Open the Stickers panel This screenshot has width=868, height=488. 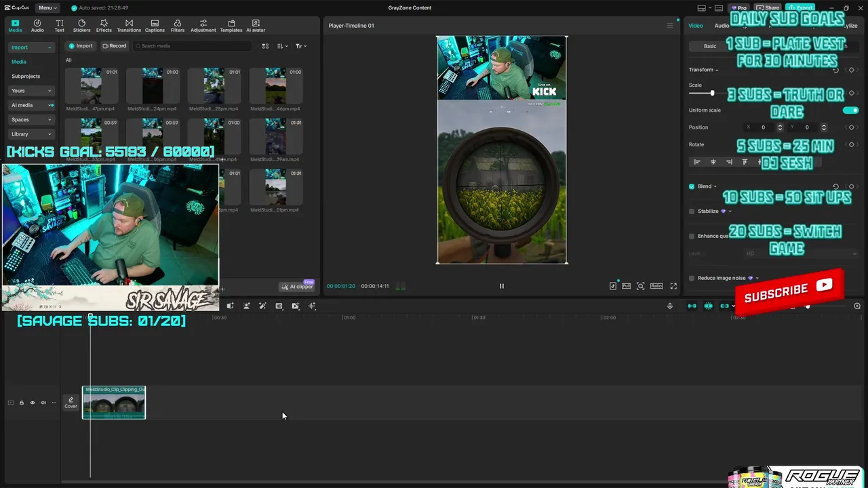pos(81,26)
